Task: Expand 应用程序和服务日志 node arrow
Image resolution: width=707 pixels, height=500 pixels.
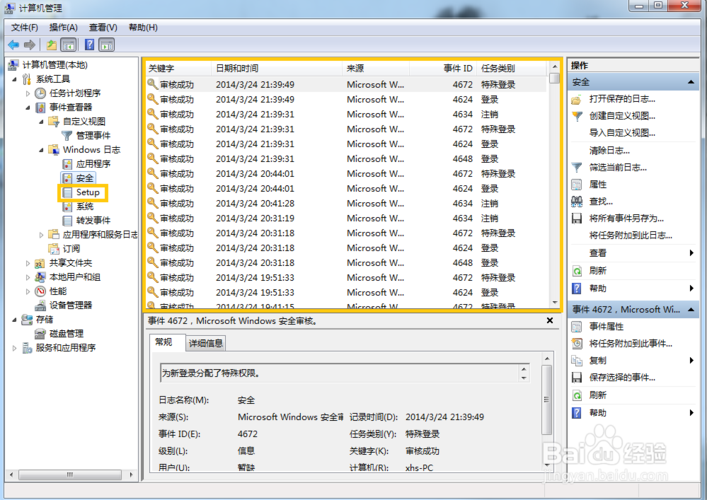Action: coord(41,234)
